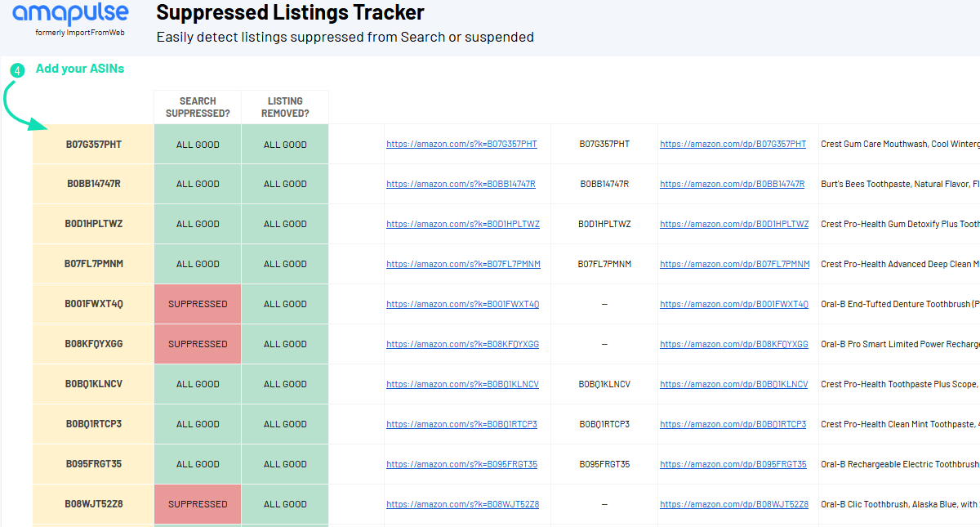Select search ALL GOOD cell for B0BB14747R
This screenshot has width=980, height=527.
coord(198,184)
